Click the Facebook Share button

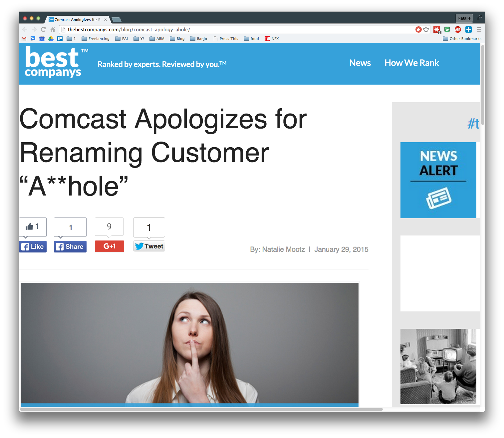[70, 246]
